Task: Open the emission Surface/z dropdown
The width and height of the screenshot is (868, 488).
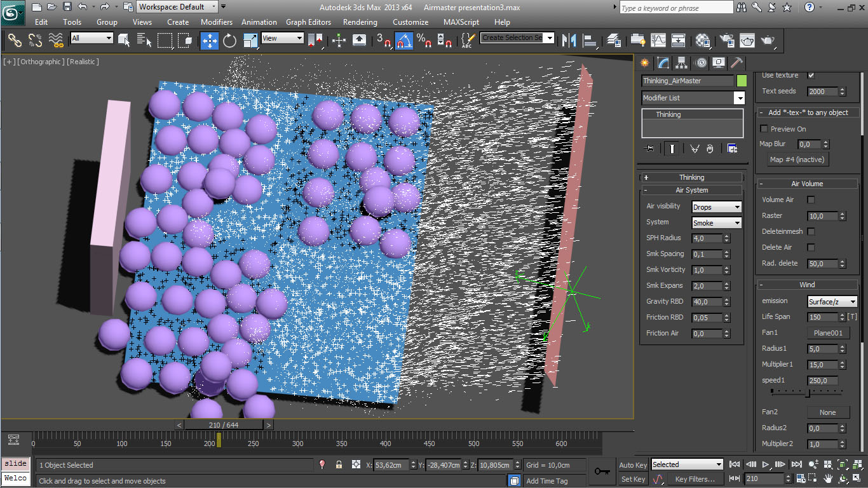Action: pyautogui.click(x=832, y=302)
